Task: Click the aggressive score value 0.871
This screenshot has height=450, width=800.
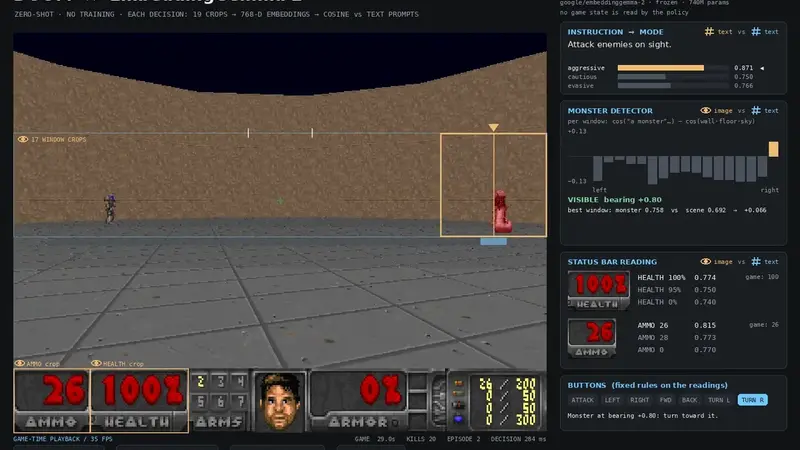Action: click(x=743, y=68)
